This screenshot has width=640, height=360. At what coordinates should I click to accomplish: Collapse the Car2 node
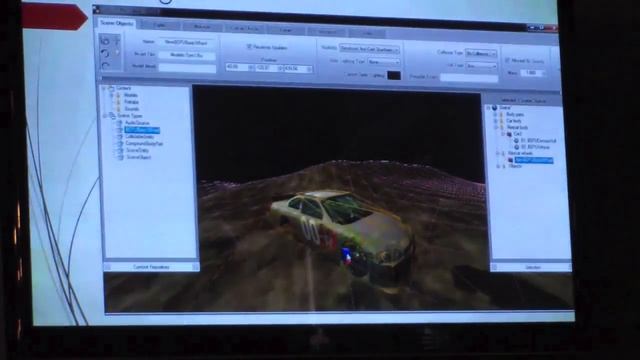503,134
